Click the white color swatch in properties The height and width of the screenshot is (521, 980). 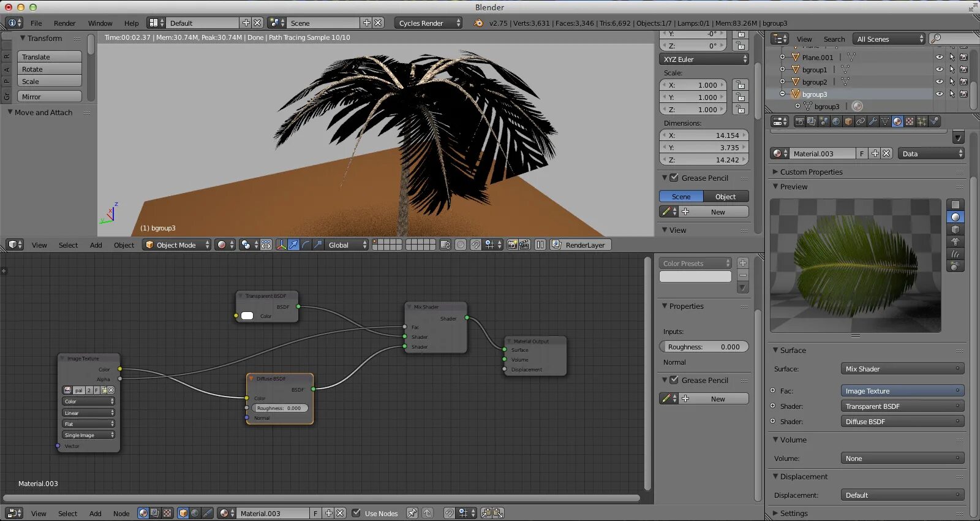coord(695,276)
